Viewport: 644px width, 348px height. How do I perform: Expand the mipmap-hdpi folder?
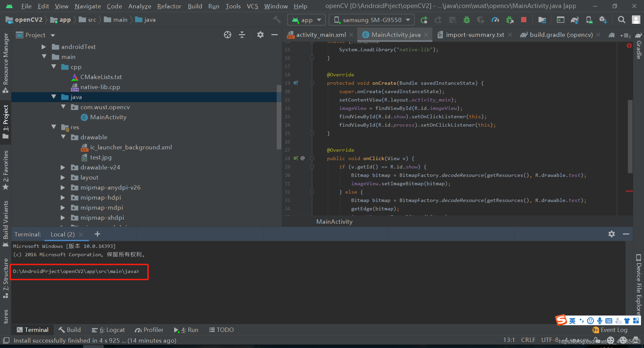pos(63,197)
